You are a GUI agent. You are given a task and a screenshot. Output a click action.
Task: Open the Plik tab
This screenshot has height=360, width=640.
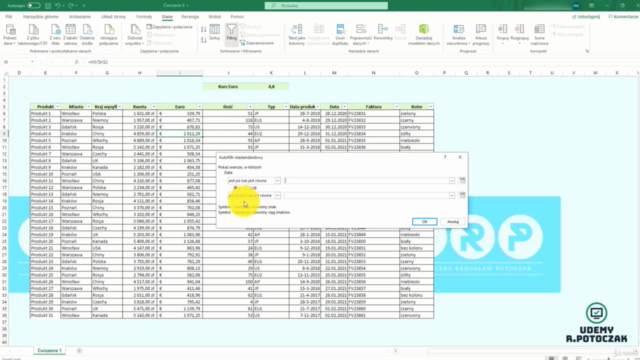9,17
